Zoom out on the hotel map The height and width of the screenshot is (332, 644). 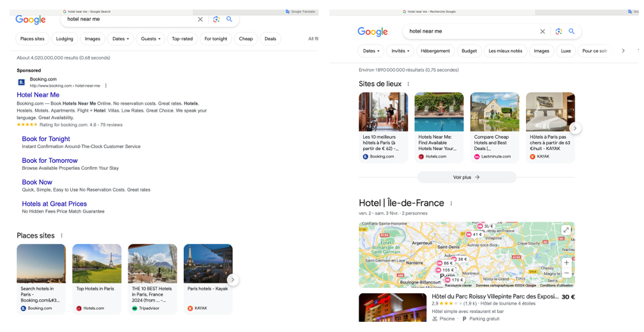pos(566,273)
